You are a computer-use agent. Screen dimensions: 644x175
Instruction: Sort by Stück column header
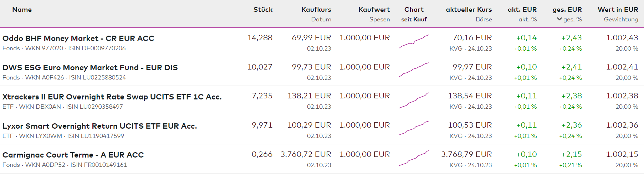pyautogui.click(x=263, y=10)
